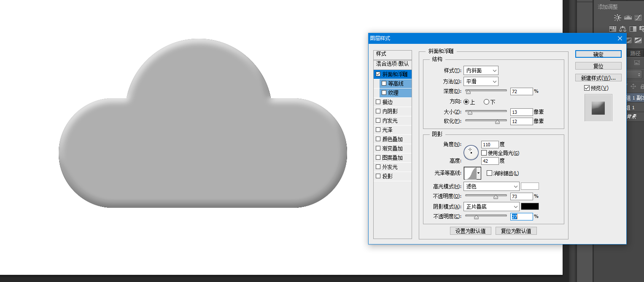Image resolution: width=644 pixels, height=282 pixels.
Task: Open 高光模式 dropdown showing 滤色
Action: pyautogui.click(x=491, y=186)
